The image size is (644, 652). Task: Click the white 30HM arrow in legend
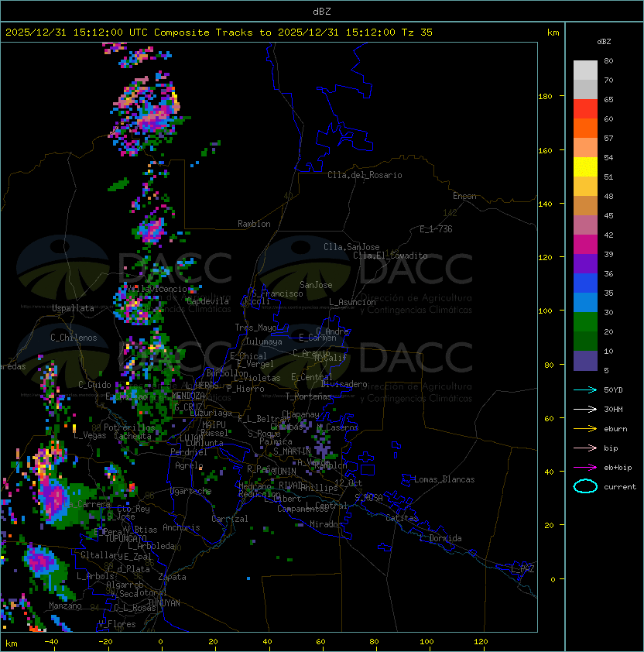[x=585, y=409]
